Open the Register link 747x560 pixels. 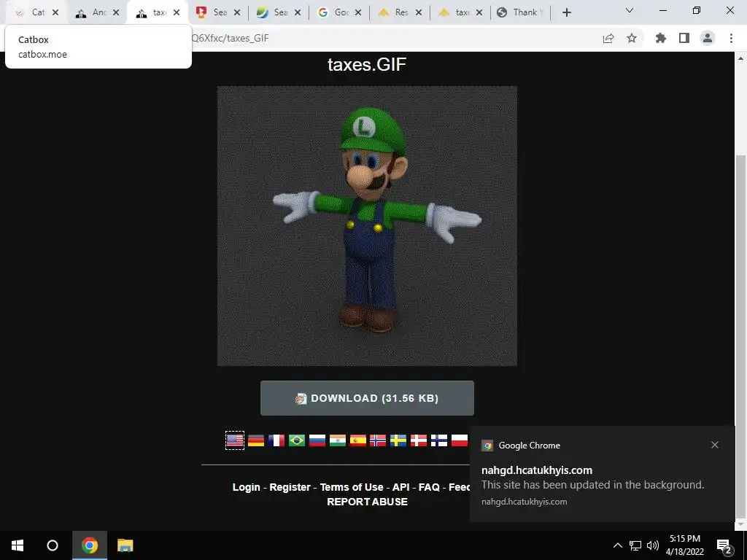(x=290, y=487)
